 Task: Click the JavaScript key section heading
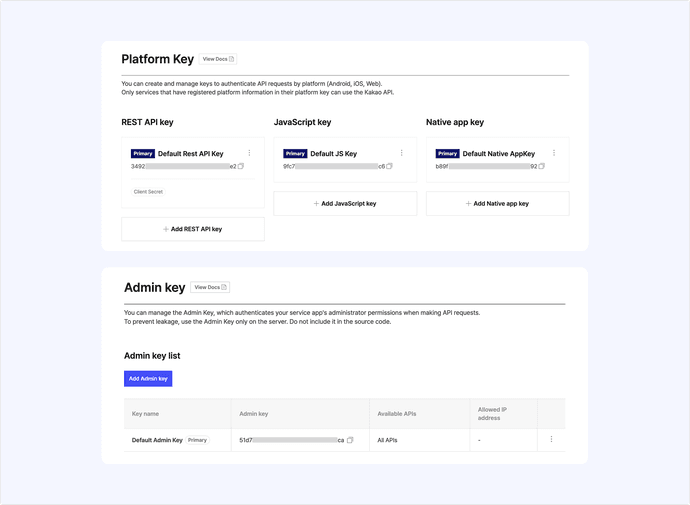pos(302,122)
